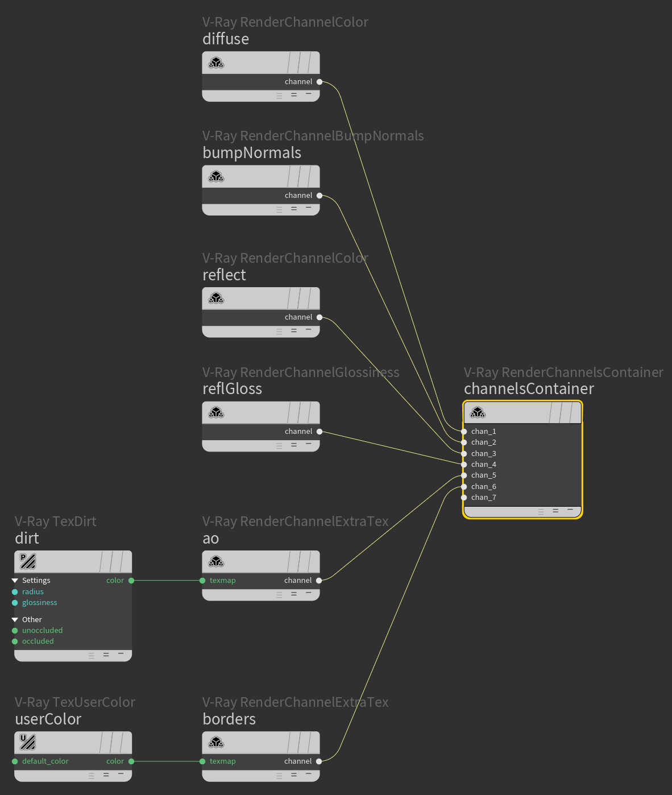Click the channelsContainer node's V-Ray icon

coord(478,412)
